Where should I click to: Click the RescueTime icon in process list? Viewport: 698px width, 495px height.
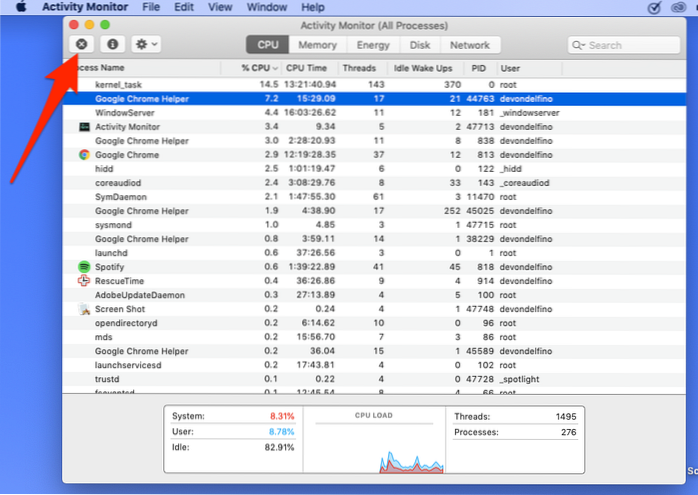click(x=84, y=281)
